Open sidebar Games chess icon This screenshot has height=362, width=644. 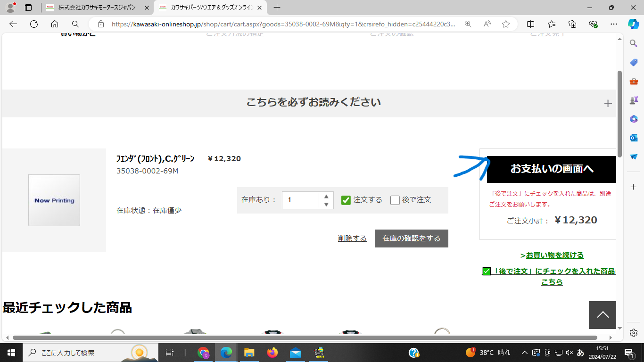coord(634,100)
